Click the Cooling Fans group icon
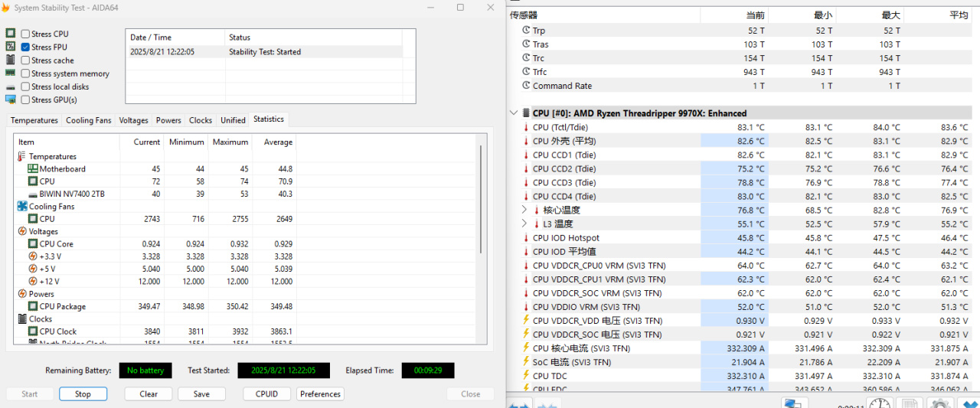This screenshot has width=980, height=408. click(x=22, y=206)
